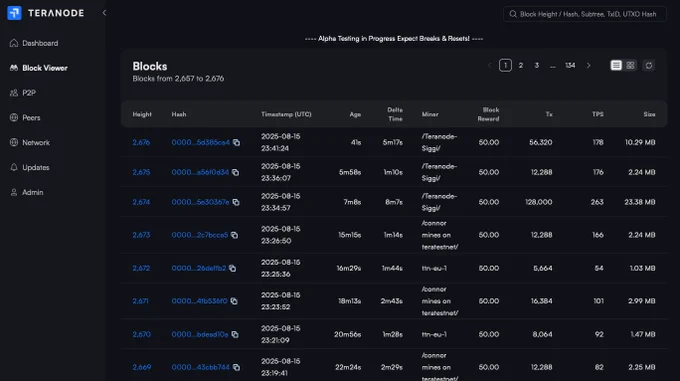Open block height 2,672

[141, 268]
